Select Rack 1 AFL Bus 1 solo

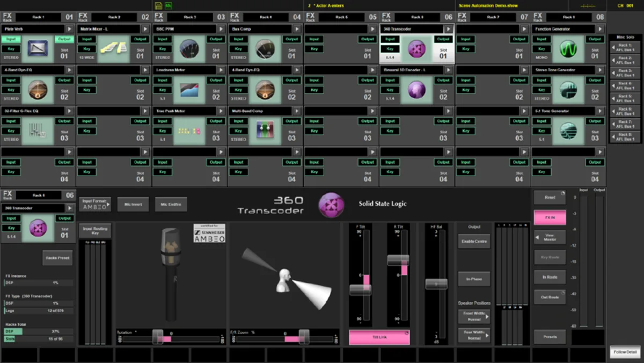click(625, 48)
